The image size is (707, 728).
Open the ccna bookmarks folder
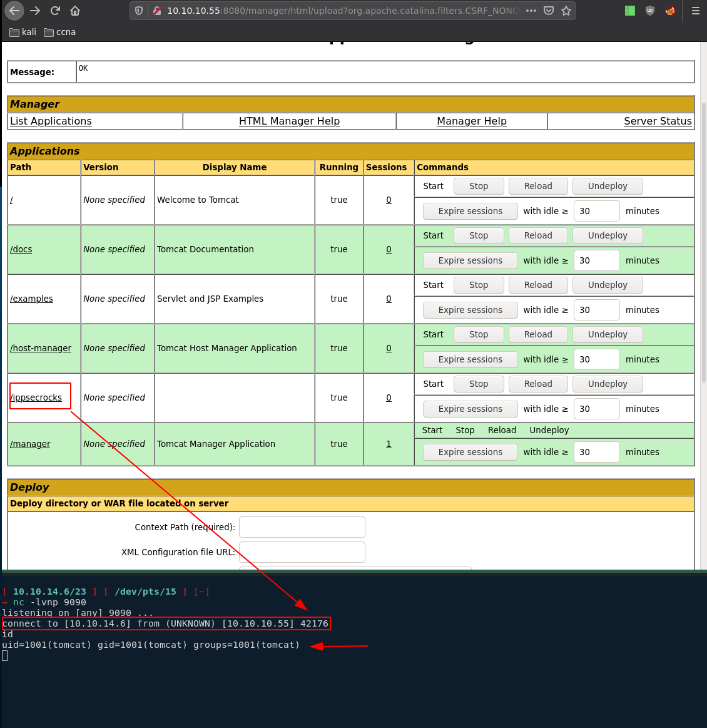(60, 32)
